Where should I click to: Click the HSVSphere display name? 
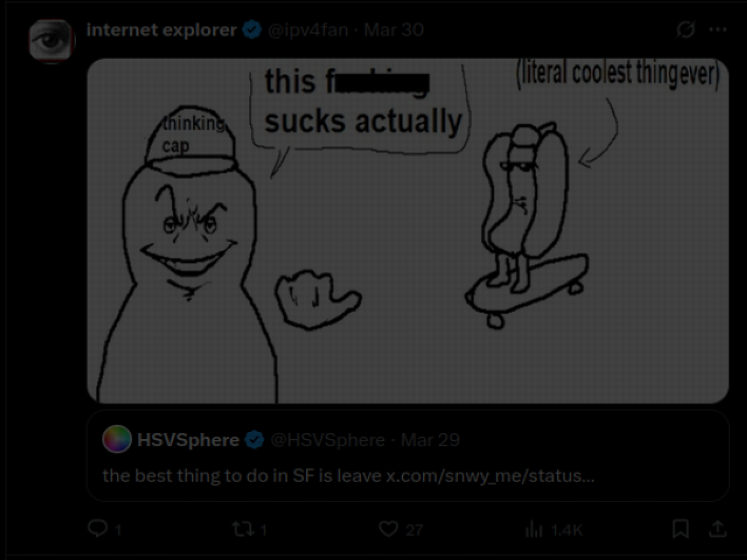click(x=188, y=440)
